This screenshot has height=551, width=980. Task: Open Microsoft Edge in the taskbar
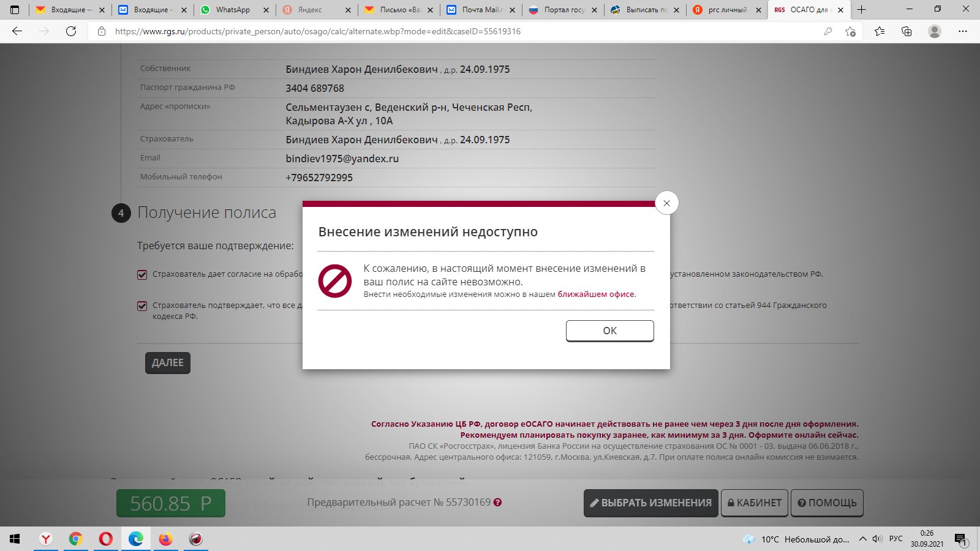(136, 539)
